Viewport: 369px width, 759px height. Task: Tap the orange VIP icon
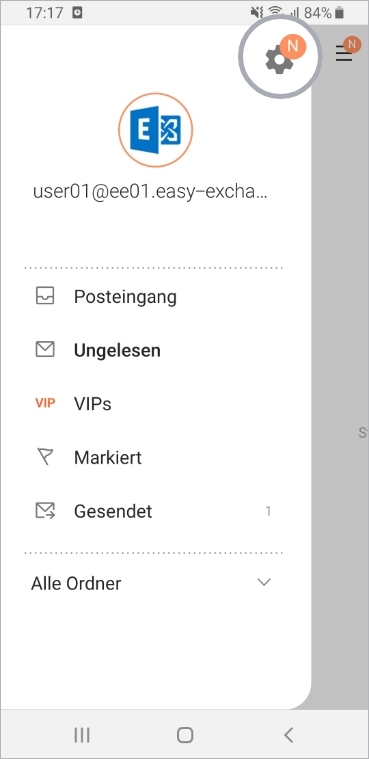coord(45,403)
